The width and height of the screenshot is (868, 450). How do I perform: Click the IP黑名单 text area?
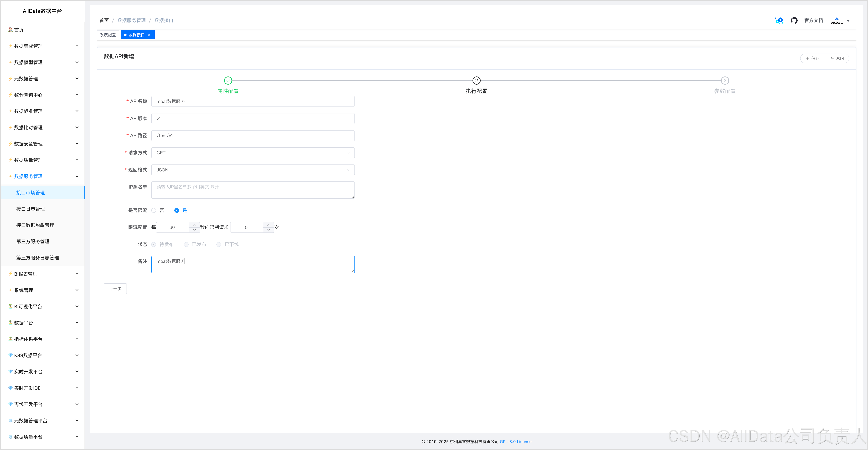tap(253, 190)
